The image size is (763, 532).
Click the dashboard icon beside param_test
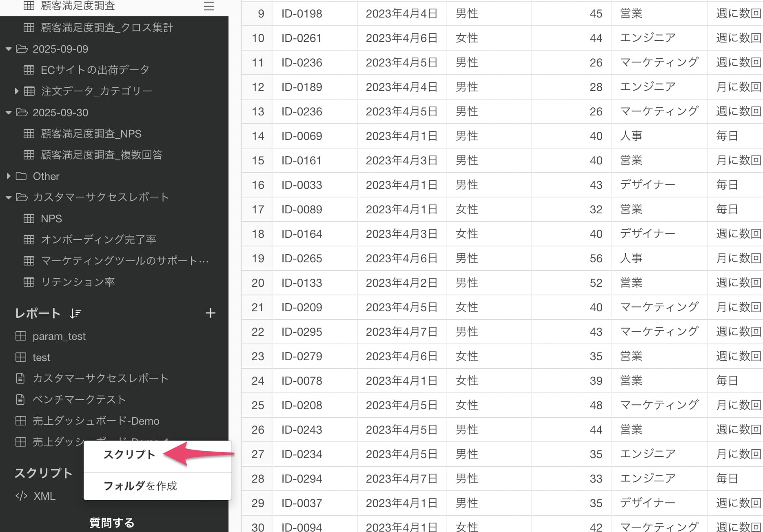coord(20,336)
